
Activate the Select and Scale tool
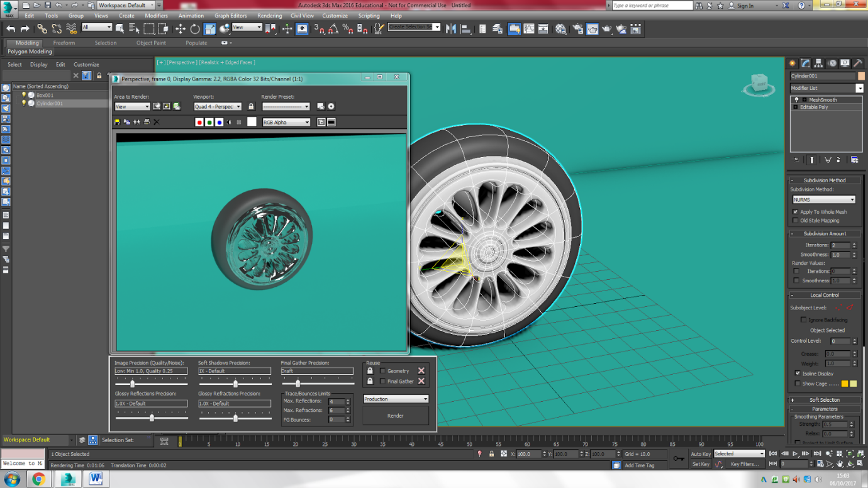(x=210, y=29)
